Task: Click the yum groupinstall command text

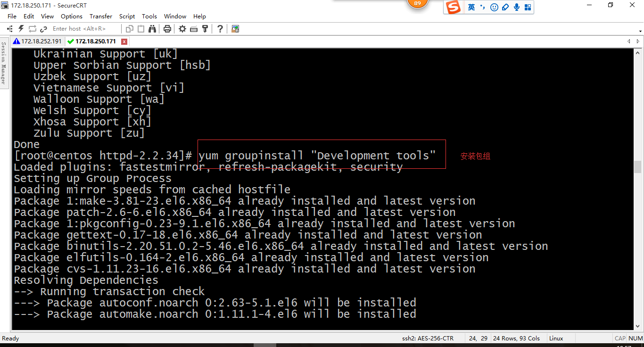Action: coord(317,156)
